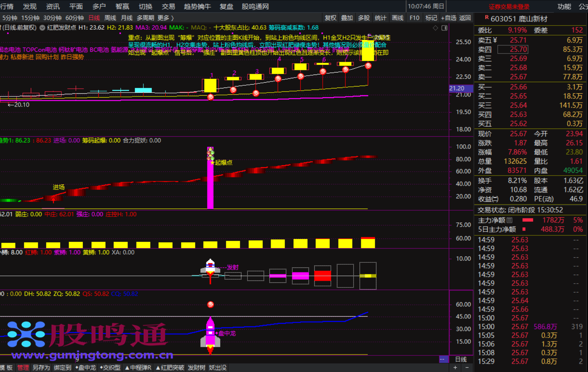This screenshot has height=372, width=588.
Task: Switch to 60分钟 period tab
Action: coord(75,18)
